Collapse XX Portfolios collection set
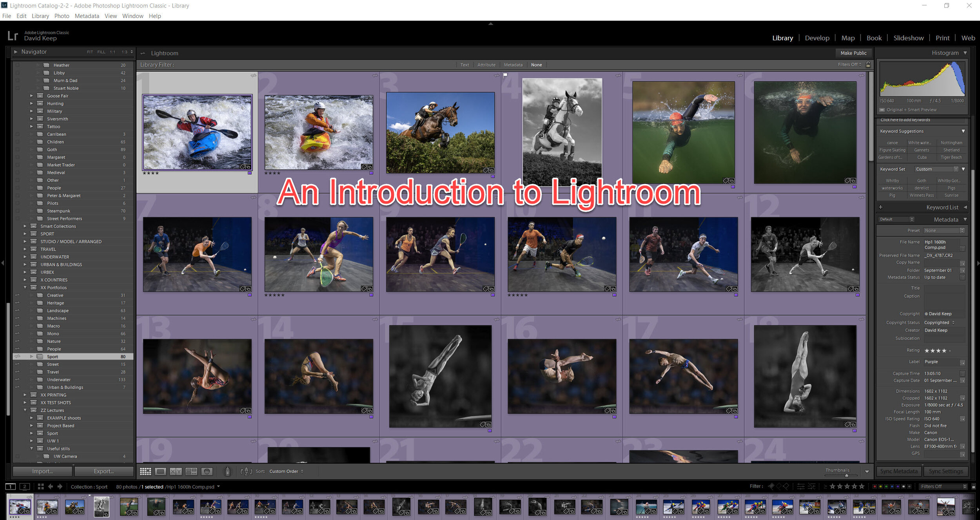The height and width of the screenshot is (520, 980). [x=25, y=288]
